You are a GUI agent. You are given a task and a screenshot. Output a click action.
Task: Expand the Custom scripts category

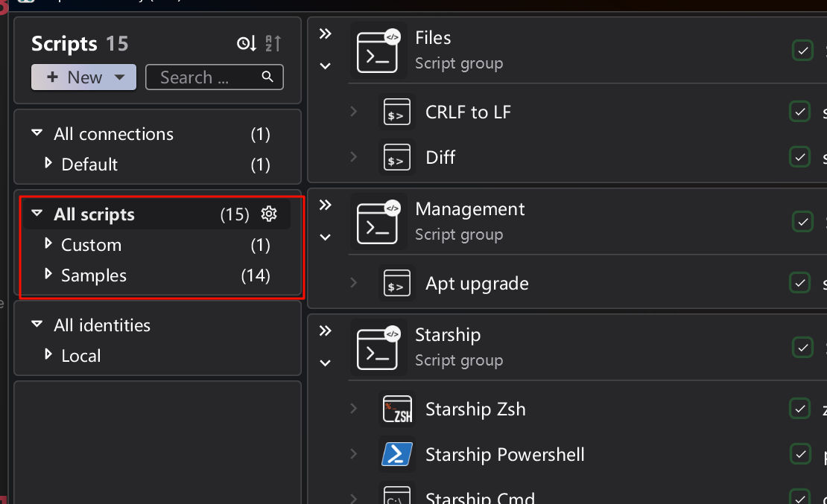[48, 244]
